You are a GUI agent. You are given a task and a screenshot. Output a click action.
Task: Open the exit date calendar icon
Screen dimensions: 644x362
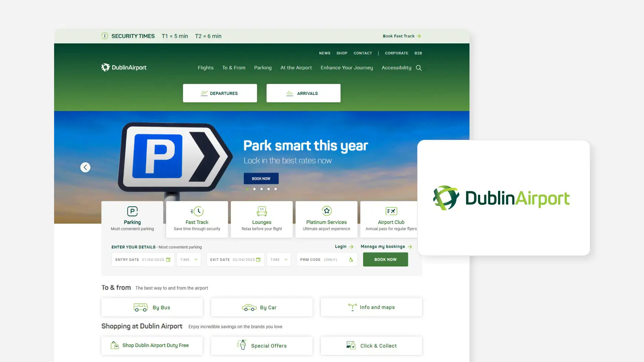point(259,260)
